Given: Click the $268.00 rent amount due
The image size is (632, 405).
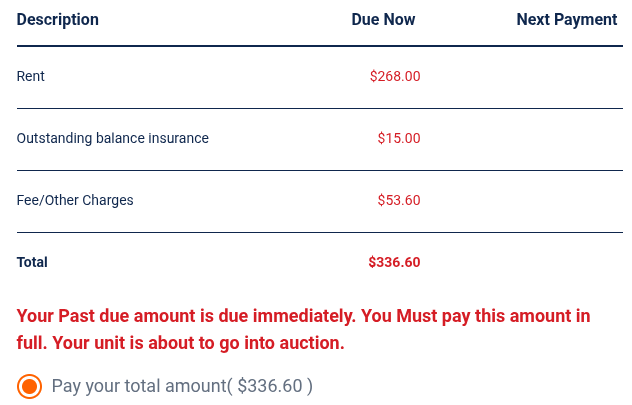Looking at the screenshot, I should [395, 76].
